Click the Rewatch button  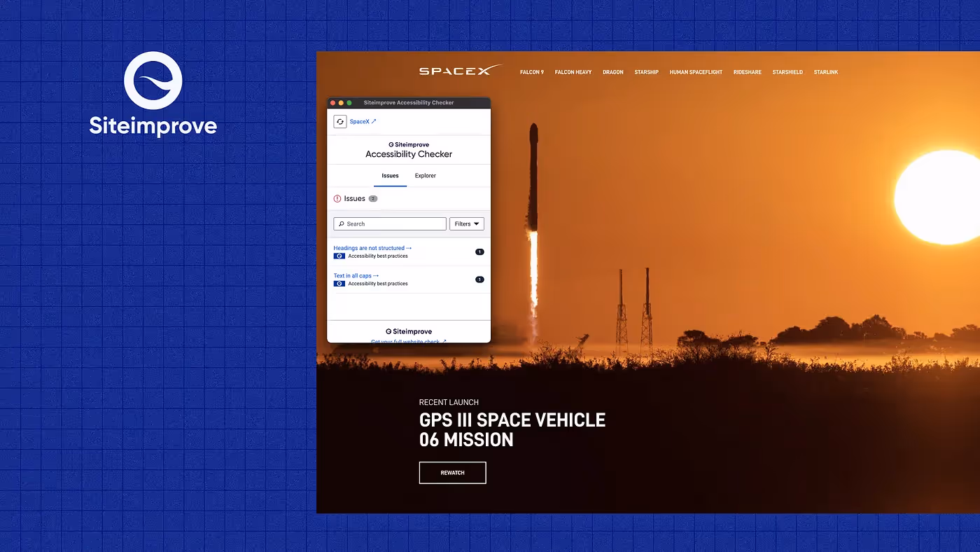click(x=452, y=473)
